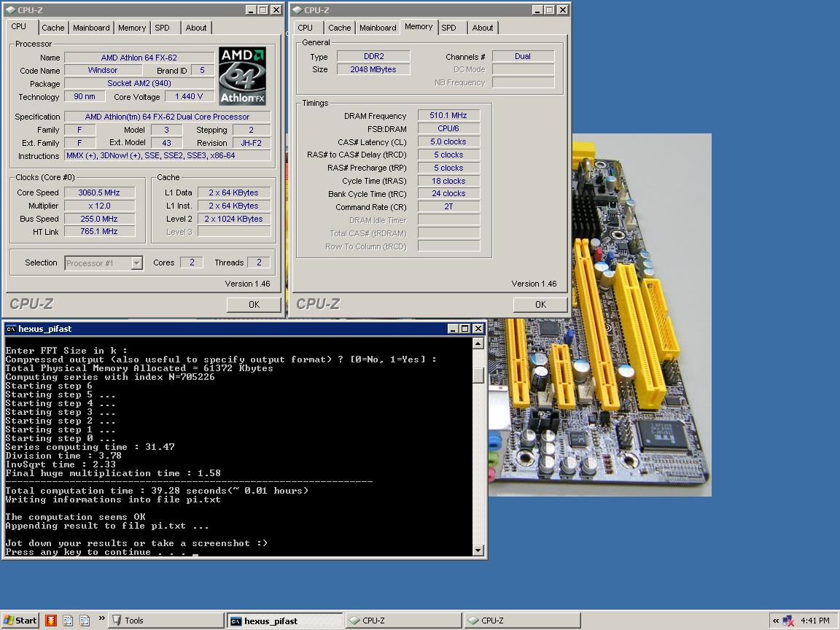Image resolution: width=840 pixels, height=630 pixels.
Task: Switch to Cache tab in right CPU-Z window
Action: tap(340, 28)
